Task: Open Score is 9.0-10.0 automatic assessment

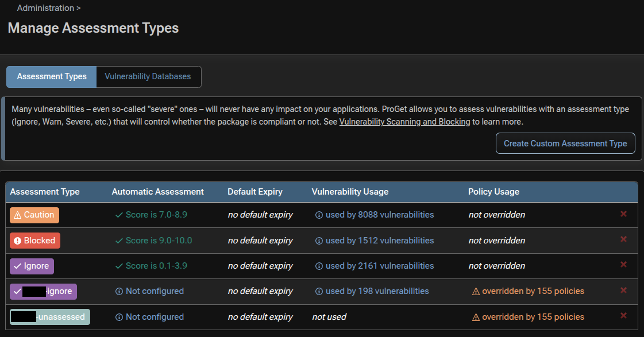Action: coord(159,241)
